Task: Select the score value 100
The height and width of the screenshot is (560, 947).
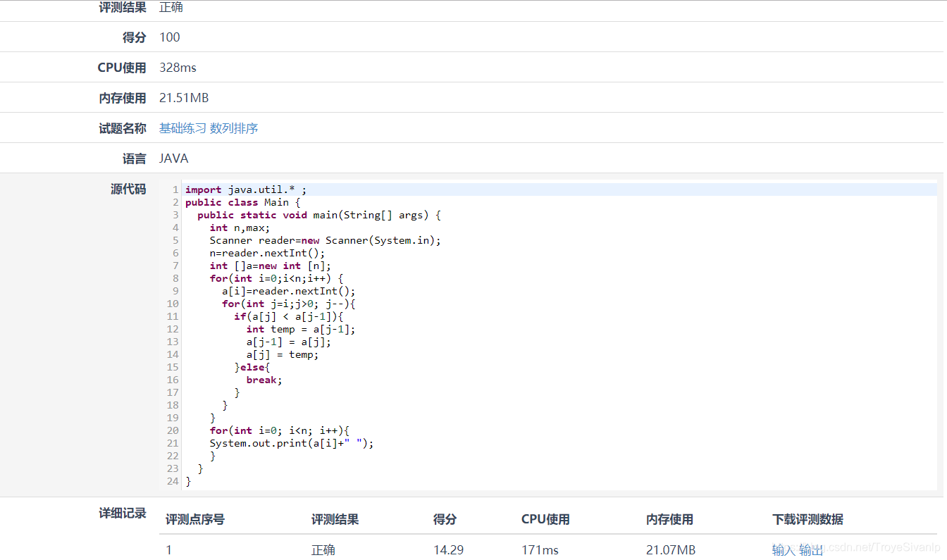Action: pos(170,37)
